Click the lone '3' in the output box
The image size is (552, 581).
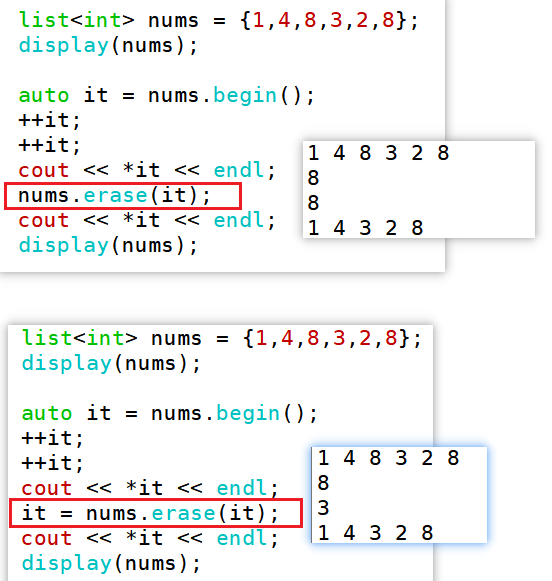pyautogui.click(x=323, y=508)
